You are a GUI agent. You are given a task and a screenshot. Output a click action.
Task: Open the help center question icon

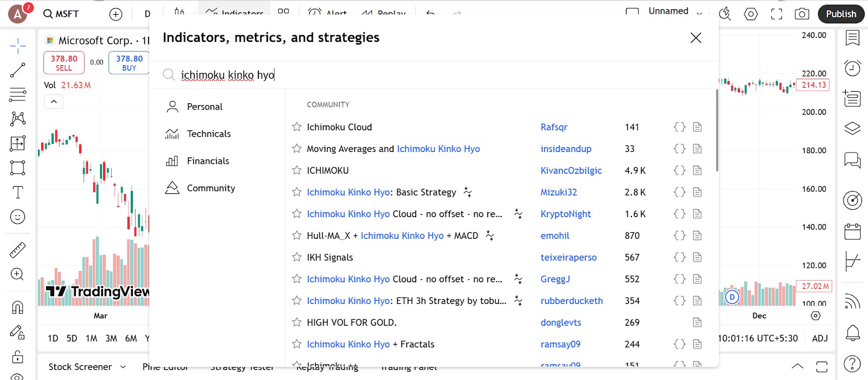click(x=853, y=364)
